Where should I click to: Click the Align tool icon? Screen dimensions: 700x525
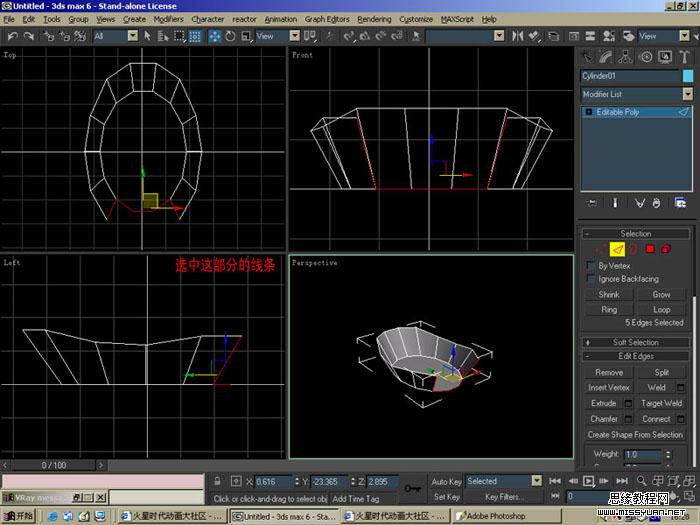(533, 36)
